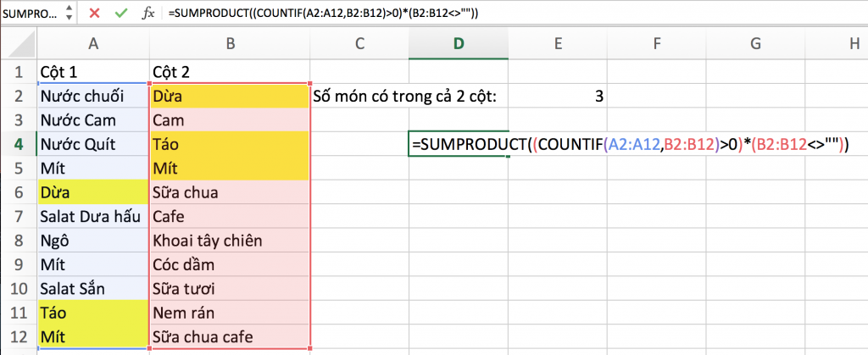Select the column H header
Image resolution: width=868 pixels, height=355 pixels.
pyautogui.click(x=852, y=44)
